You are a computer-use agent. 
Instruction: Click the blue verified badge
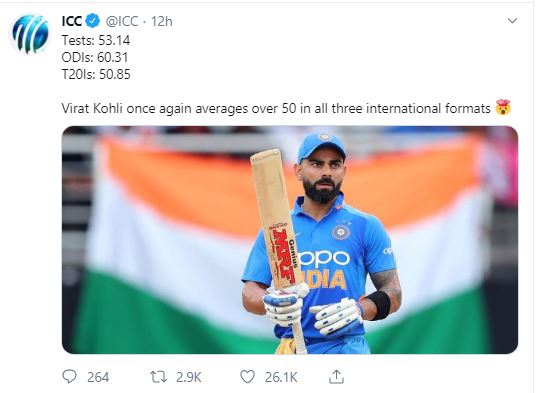(92, 21)
